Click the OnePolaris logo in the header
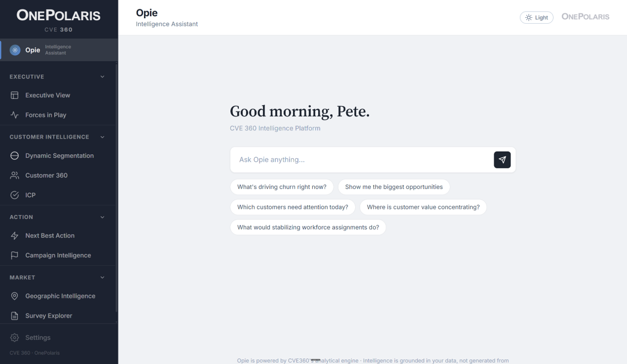Image resolution: width=627 pixels, height=364 pixels. click(585, 16)
